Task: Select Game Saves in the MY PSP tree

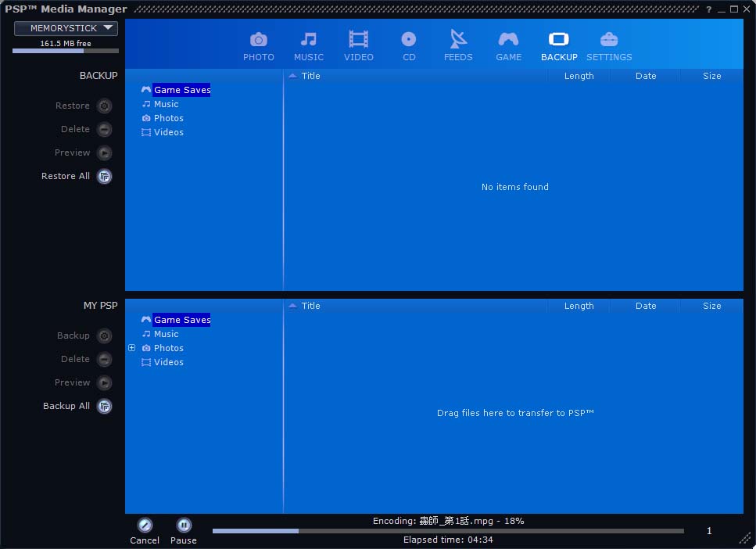Action: 182,320
